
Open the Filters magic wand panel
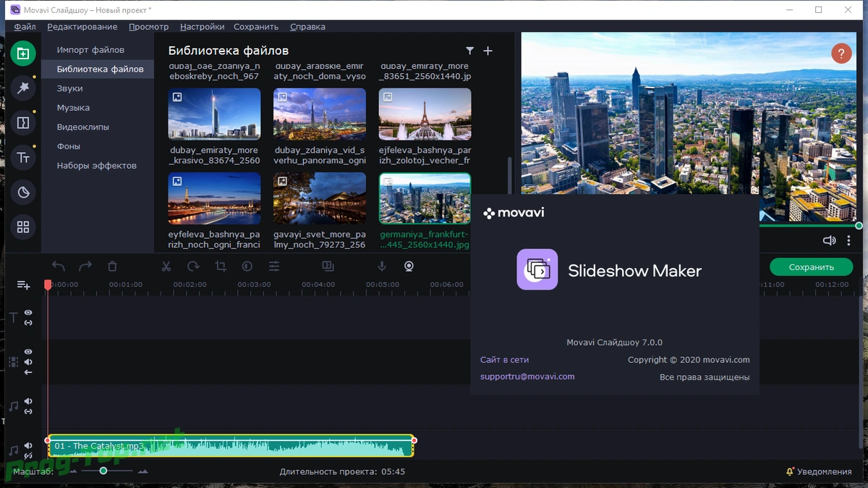23,88
